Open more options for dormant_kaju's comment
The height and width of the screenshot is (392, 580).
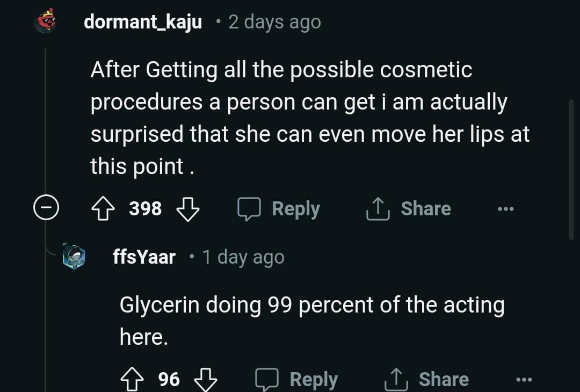point(505,208)
